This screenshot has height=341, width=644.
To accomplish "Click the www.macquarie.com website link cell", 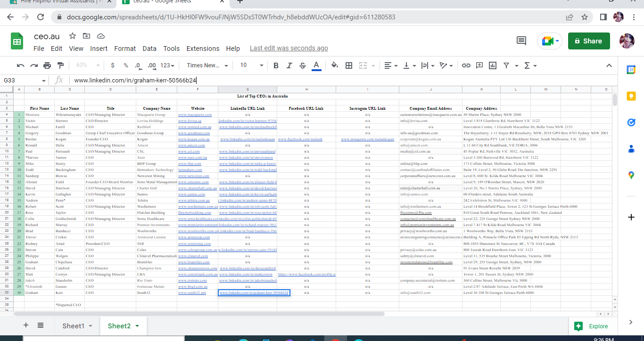I will point(198,114).
